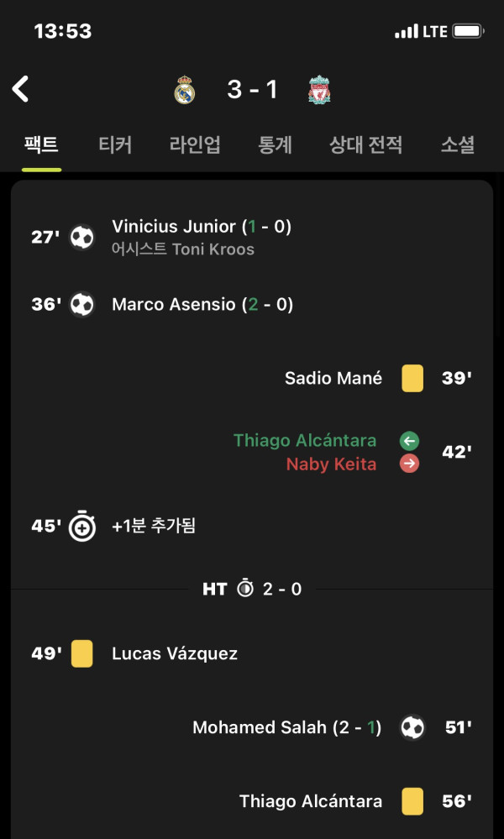Open Marco Asensio's player link

pyautogui.click(x=173, y=305)
